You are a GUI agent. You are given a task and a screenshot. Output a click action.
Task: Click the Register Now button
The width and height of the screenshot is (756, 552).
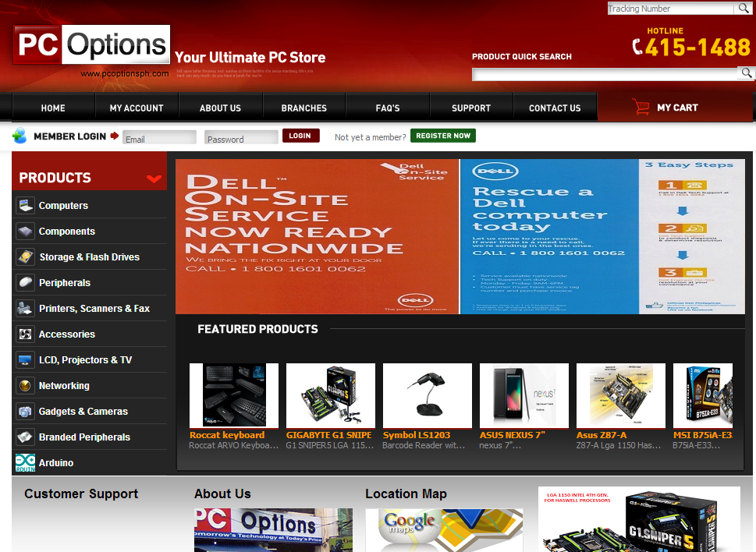[443, 136]
